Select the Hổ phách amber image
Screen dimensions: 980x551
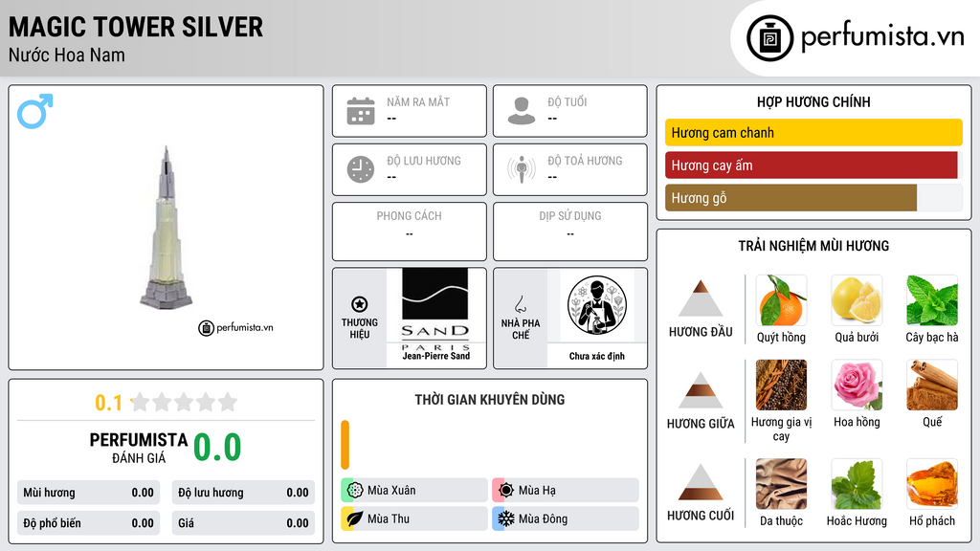coord(932,484)
